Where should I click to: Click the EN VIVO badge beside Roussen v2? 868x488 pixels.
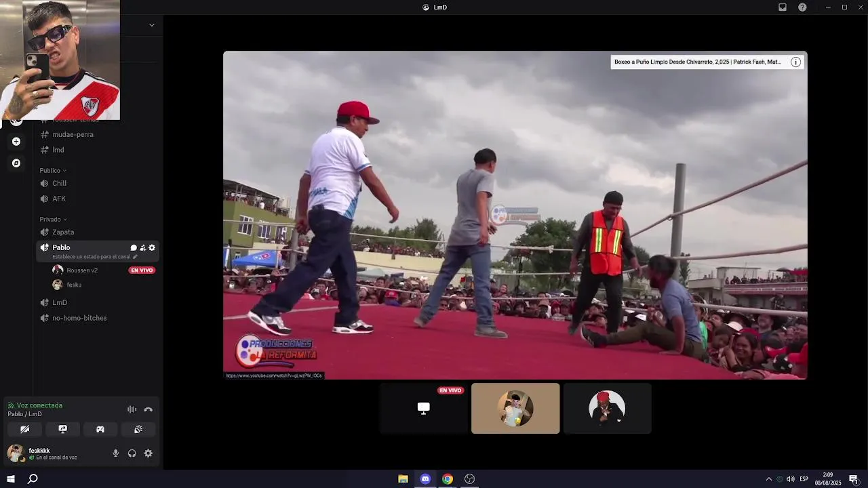[x=142, y=270]
